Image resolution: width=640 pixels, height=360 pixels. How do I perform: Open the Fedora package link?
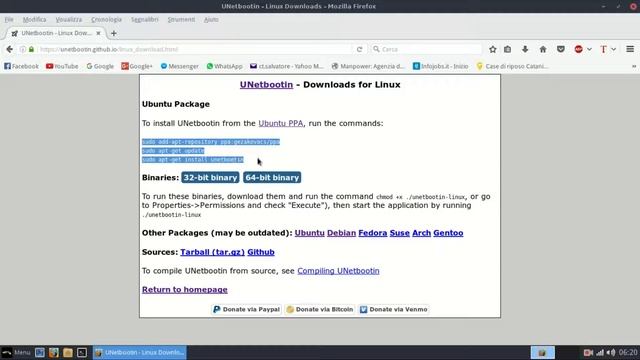[373, 233]
